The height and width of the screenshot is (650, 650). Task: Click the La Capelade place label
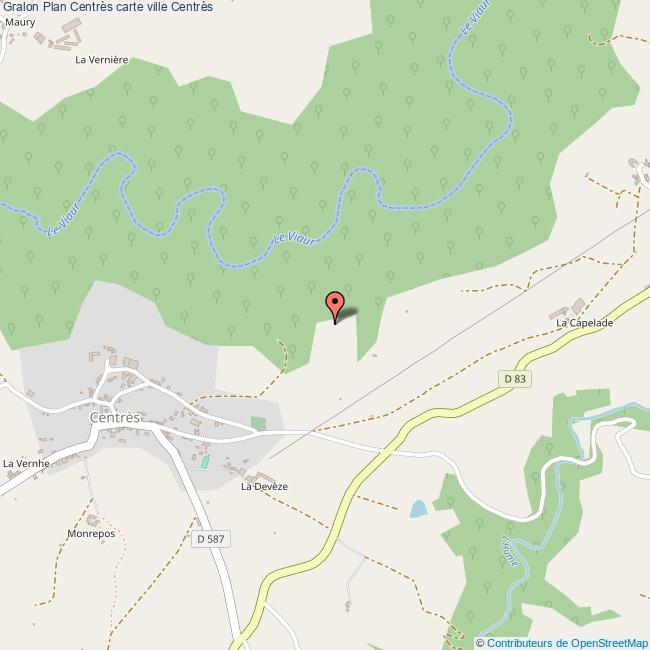coord(584,323)
